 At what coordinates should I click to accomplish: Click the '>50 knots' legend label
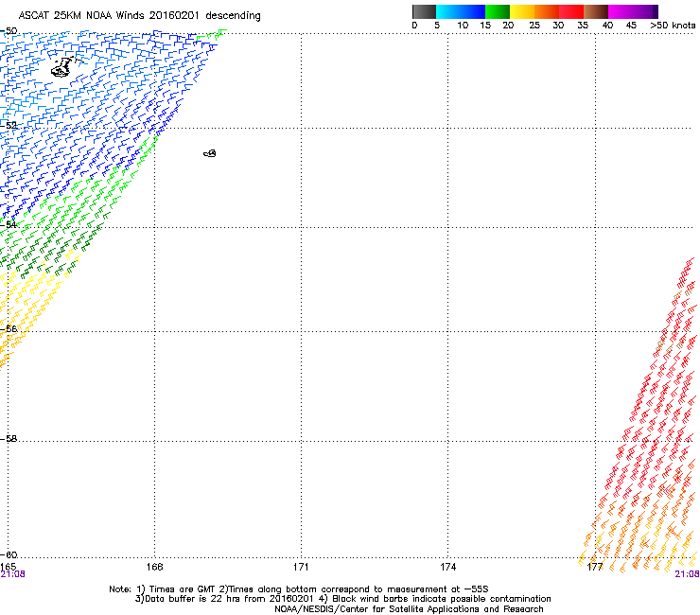pos(673,26)
